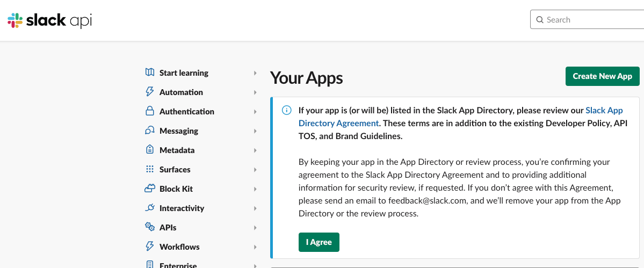644x268 pixels.
Task: Click the Your Apps heading
Action: coord(306,77)
